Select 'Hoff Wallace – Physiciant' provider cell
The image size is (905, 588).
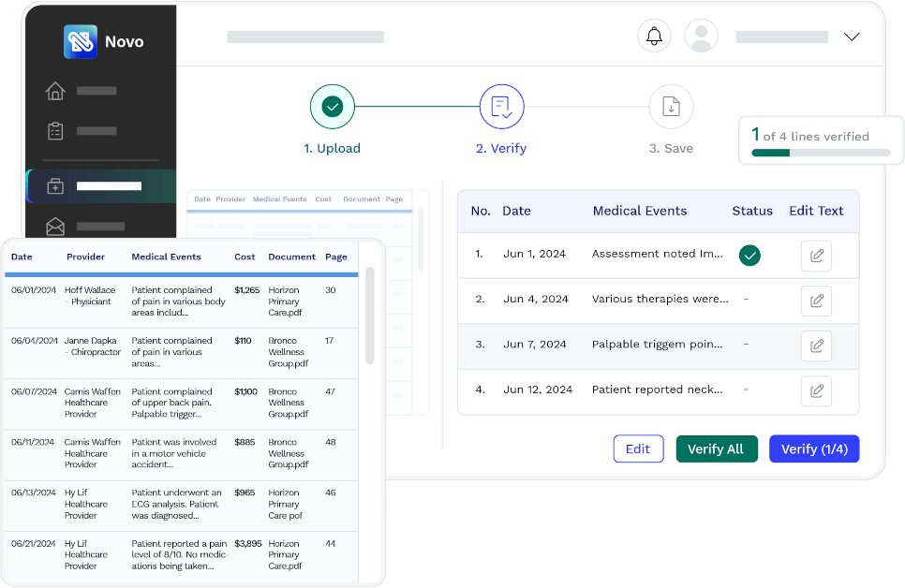[89, 296]
